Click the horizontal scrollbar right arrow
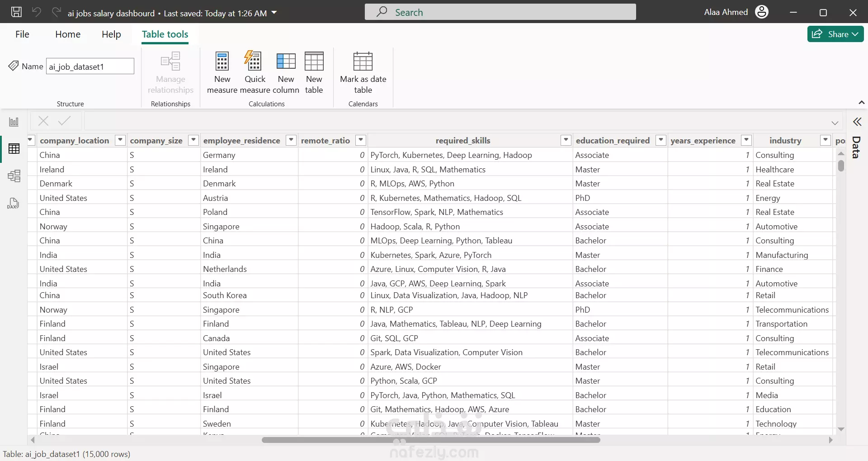 click(x=830, y=440)
